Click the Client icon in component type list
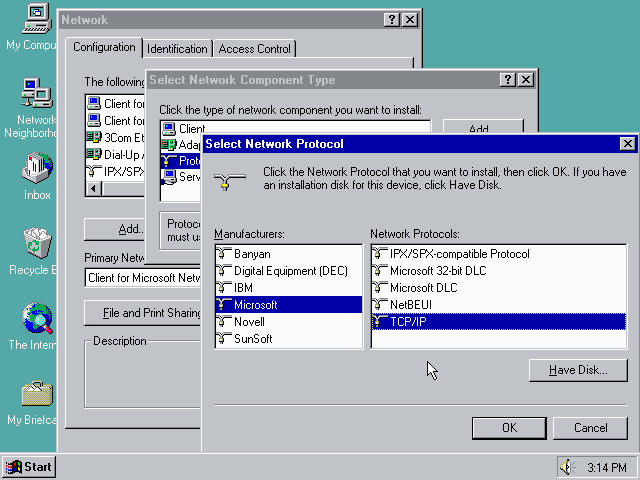This screenshot has height=480, width=640. [169, 129]
